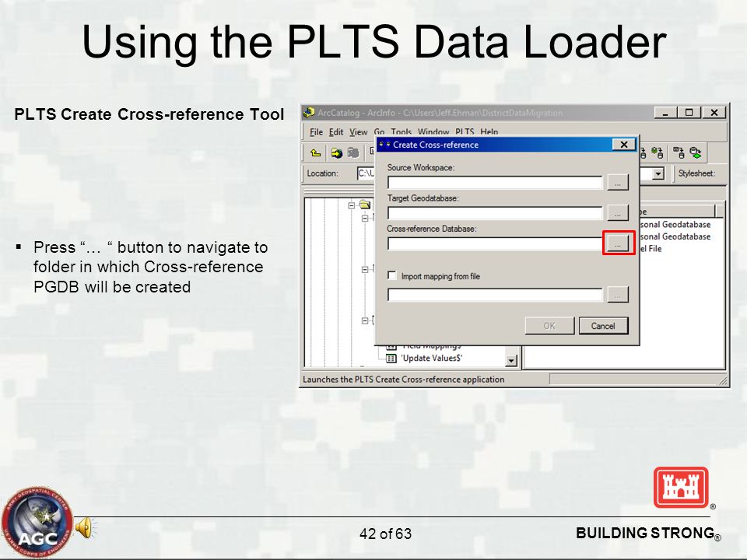Click the PLTS table-to-database icon left of last

(x=679, y=153)
